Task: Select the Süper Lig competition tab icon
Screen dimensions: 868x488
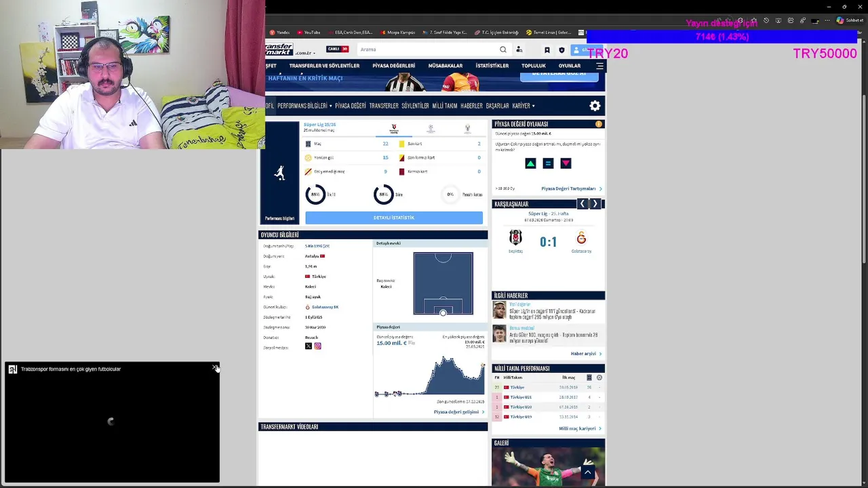Action: coord(393,129)
